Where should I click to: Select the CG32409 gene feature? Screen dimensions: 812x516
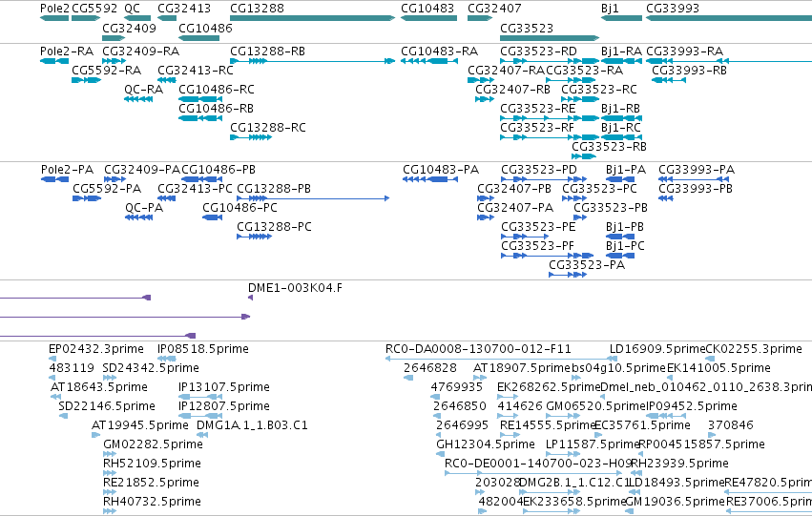click(114, 38)
